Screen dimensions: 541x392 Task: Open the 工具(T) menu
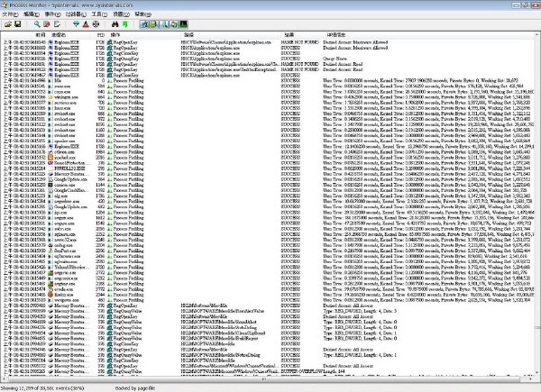pos(99,14)
